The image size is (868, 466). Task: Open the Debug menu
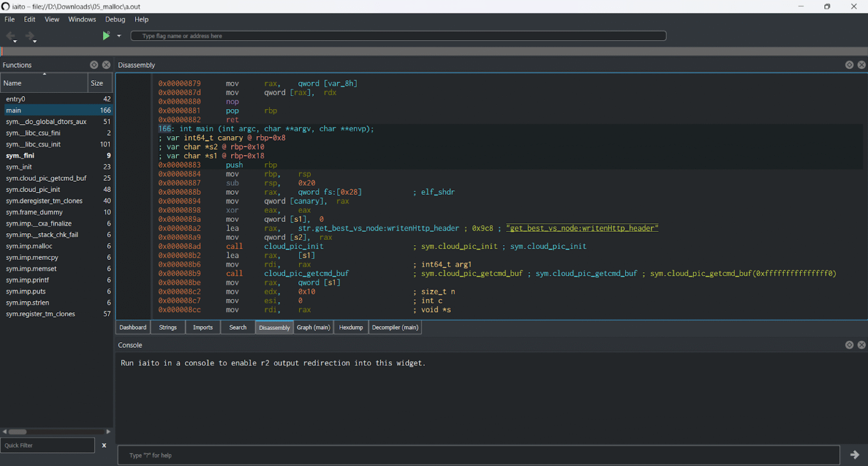click(115, 19)
